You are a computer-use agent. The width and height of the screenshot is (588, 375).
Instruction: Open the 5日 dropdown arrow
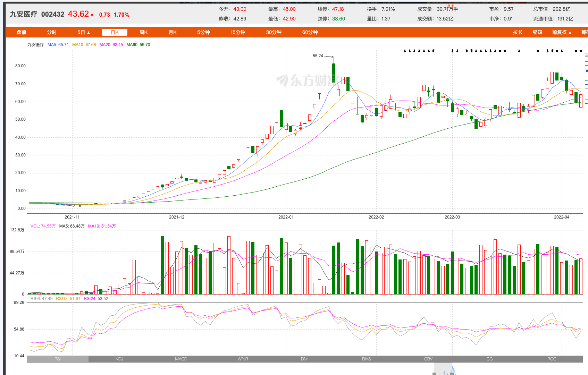(89, 33)
